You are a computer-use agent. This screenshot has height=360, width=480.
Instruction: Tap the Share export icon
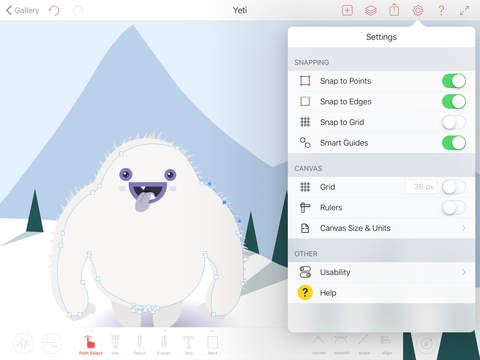point(394,10)
